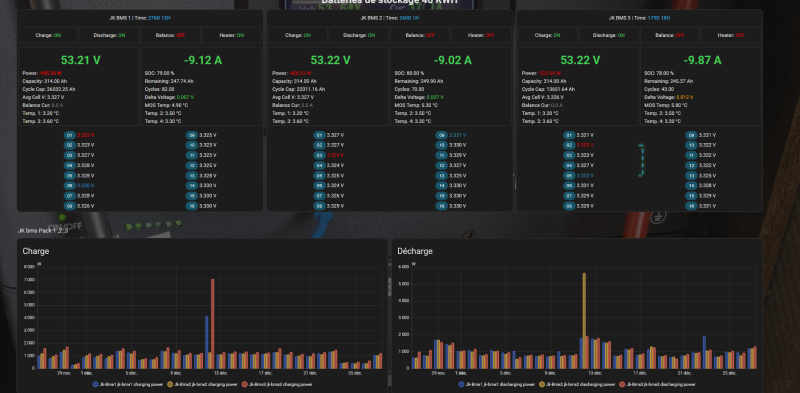The height and width of the screenshot is (393, 800).
Task: Click the blue Jk-Bms1 charging power legend swatch
Action: coord(96,384)
